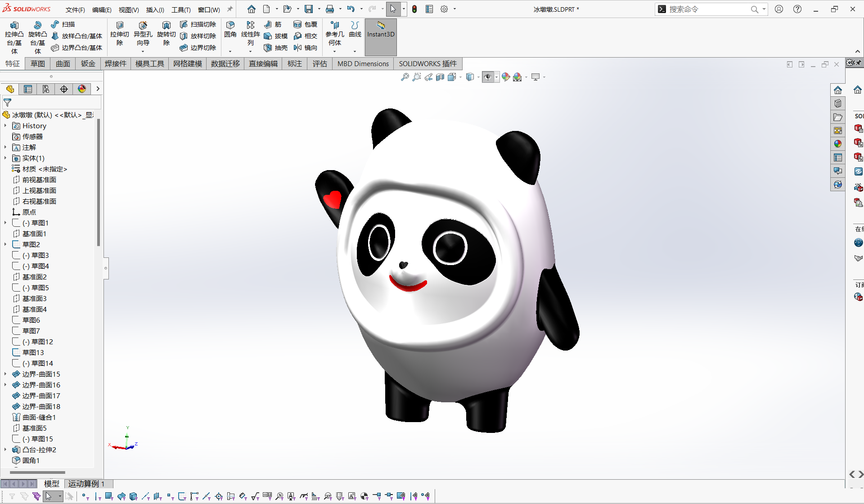Select the 包覆 wrap tool
Viewport: 864px width, 504px height.
pyautogui.click(x=306, y=24)
